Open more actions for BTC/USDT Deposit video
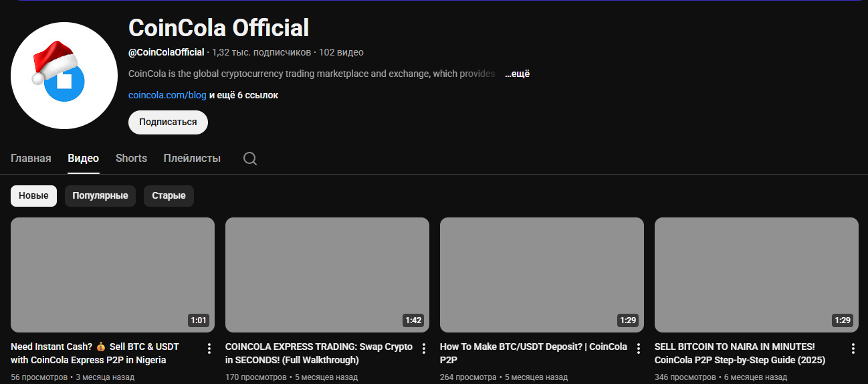Image resolution: width=868 pixels, height=384 pixels. [639, 349]
